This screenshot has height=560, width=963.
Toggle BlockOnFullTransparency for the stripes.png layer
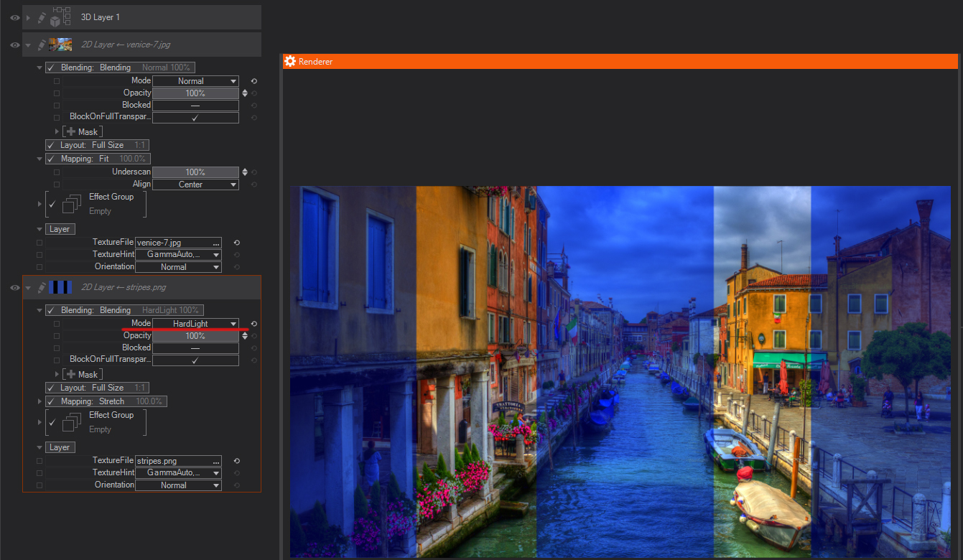(195, 360)
